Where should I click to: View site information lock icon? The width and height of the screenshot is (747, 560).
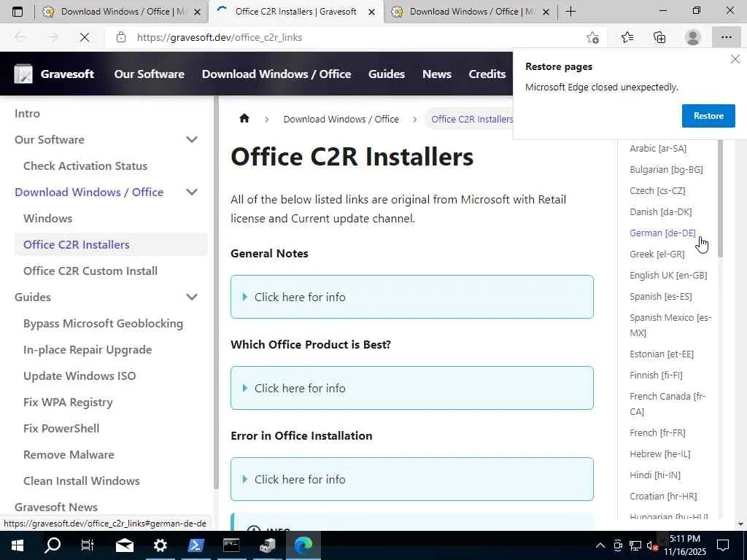[x=121, y=37]
